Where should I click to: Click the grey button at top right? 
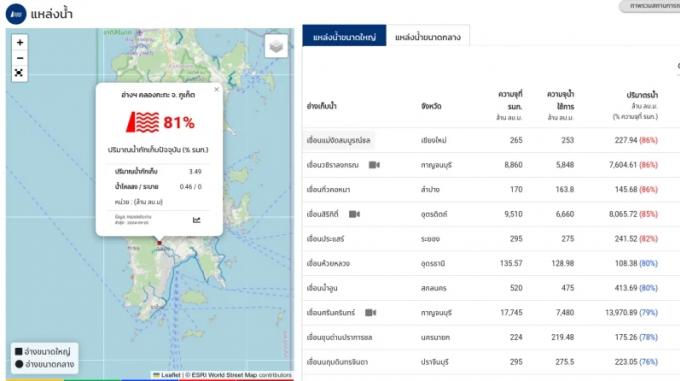(x=650, y=6)
